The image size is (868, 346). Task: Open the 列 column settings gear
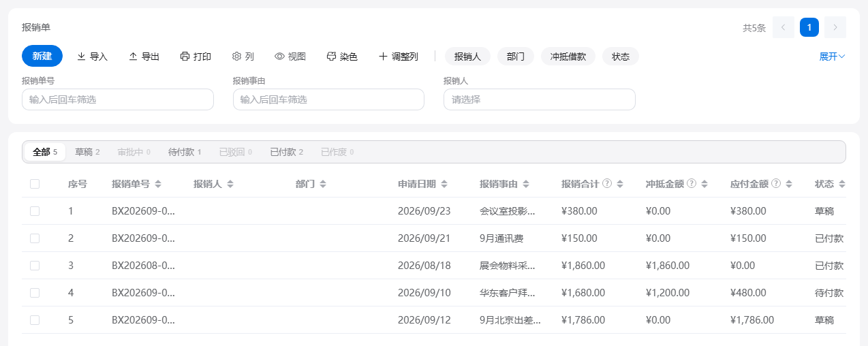243,57
